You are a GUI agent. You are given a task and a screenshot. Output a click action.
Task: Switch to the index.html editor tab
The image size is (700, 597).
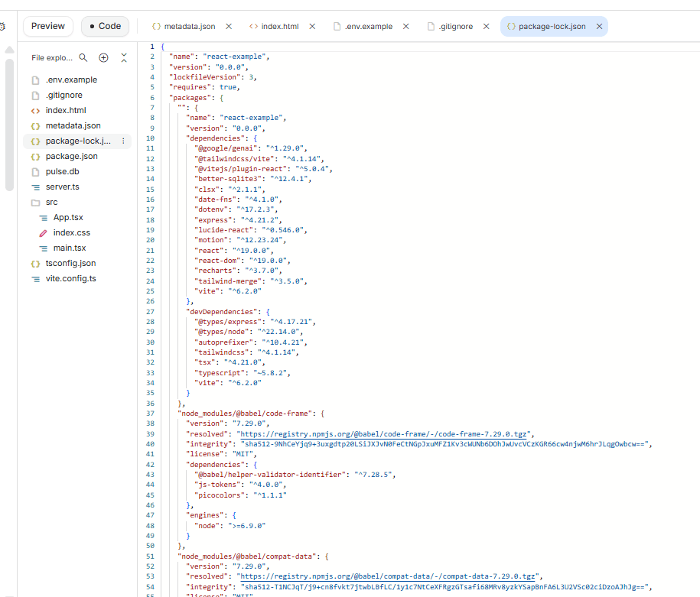coord(279,26)
